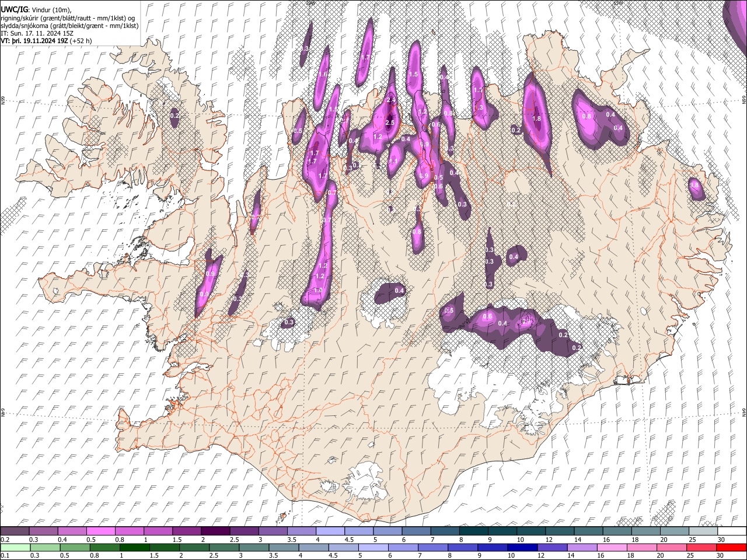Click the 2–2.5 darkest purple swatch, upper legend row
This screenshot has width=747, height=560.
(x=215, y=531)
